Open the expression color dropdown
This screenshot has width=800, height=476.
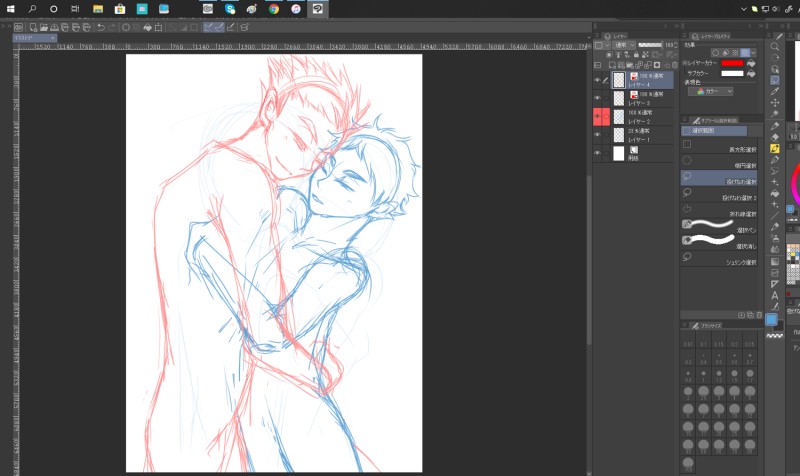(712, 90)
